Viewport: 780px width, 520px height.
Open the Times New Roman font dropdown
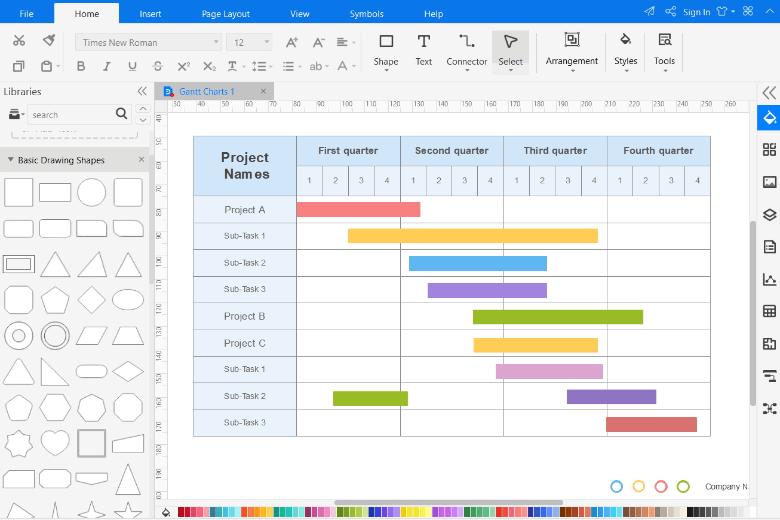(148, 42)
